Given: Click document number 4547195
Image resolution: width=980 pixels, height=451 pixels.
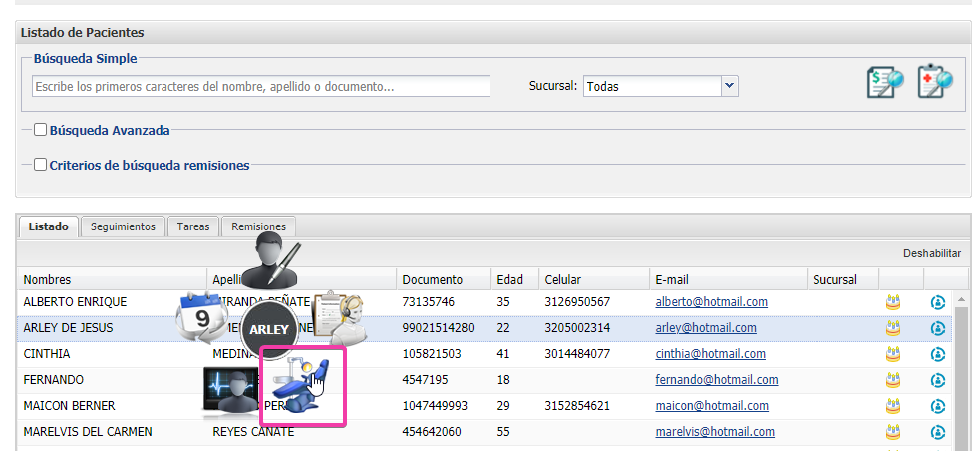Looking at the screenshot, I should point(425,380).
